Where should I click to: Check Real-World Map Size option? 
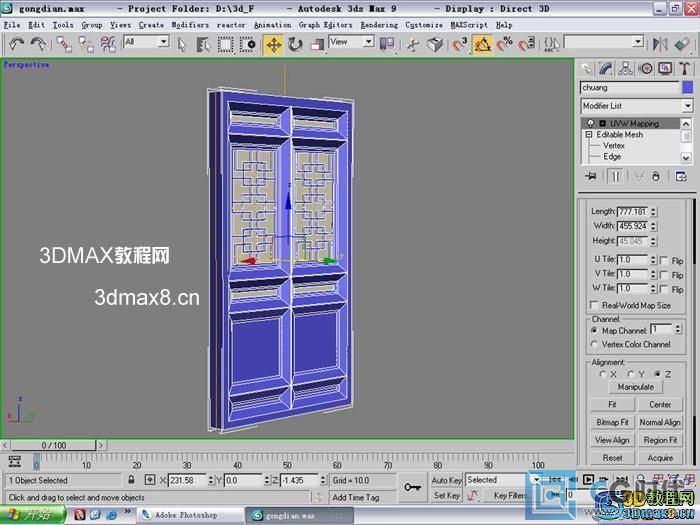(596, 305)
